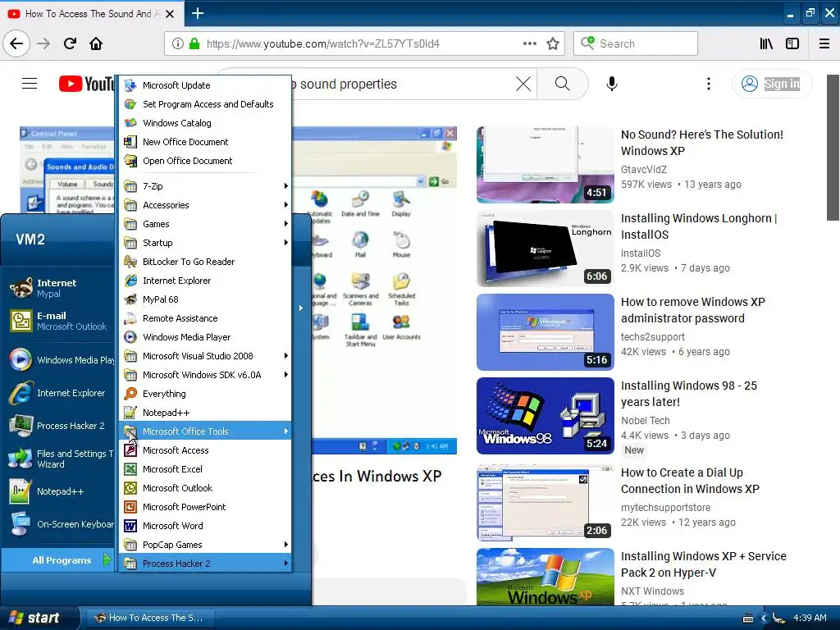Image resolution: width=840 pixels, height=630 pixels.
Task: Open Remote Assistance
Action: click(205, 317)
